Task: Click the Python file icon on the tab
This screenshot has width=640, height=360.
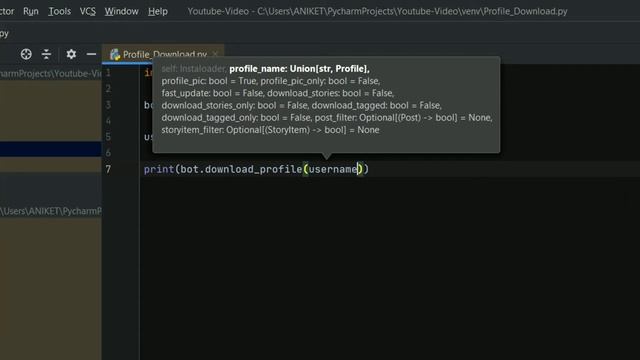Action: [115, 54]
